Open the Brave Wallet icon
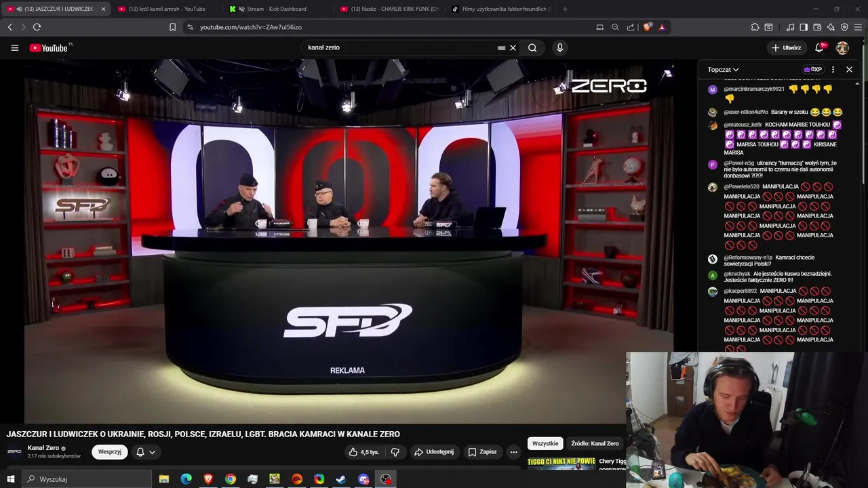This screenshot has width=868, height=488. point(817,27)
